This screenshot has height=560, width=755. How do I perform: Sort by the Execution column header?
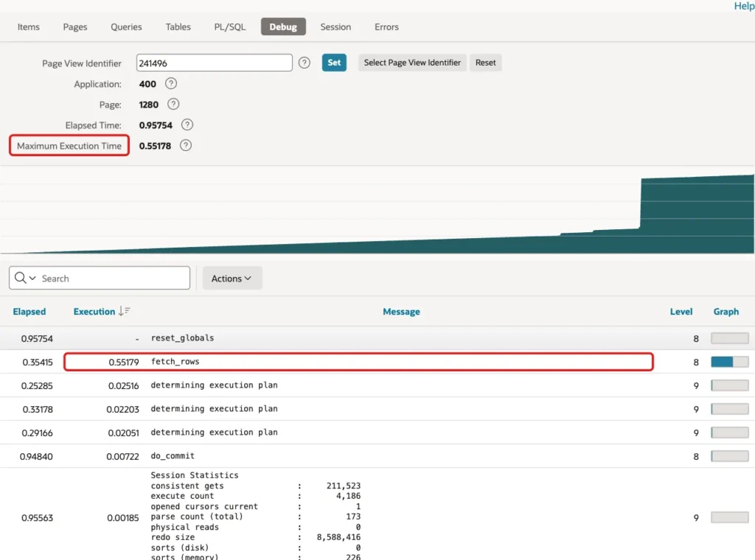click(94, 311)
